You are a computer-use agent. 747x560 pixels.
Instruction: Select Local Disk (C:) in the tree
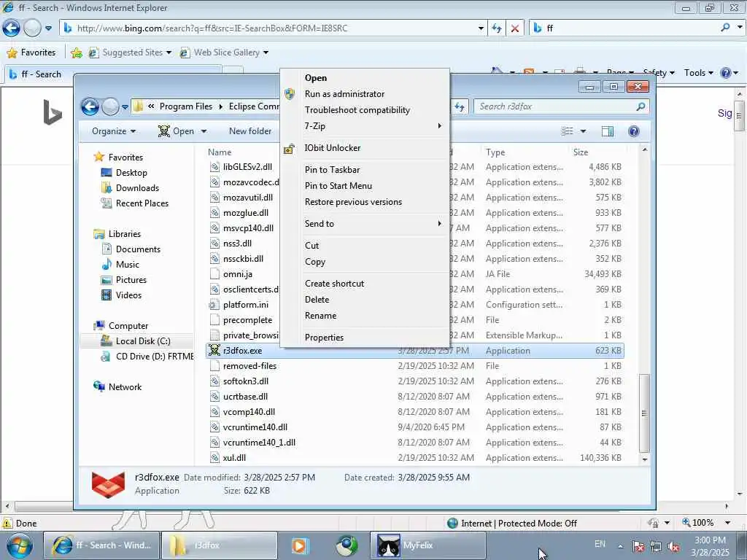pos(143,341)
